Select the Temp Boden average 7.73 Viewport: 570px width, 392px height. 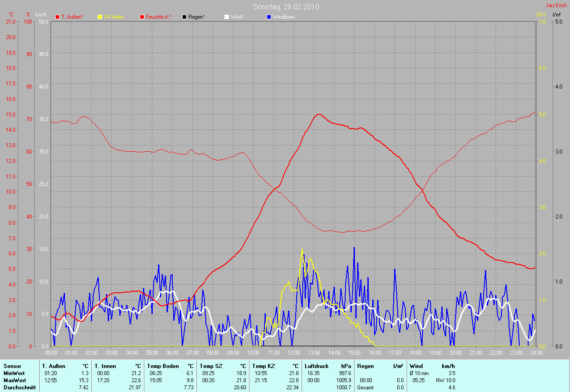(188, 388)
